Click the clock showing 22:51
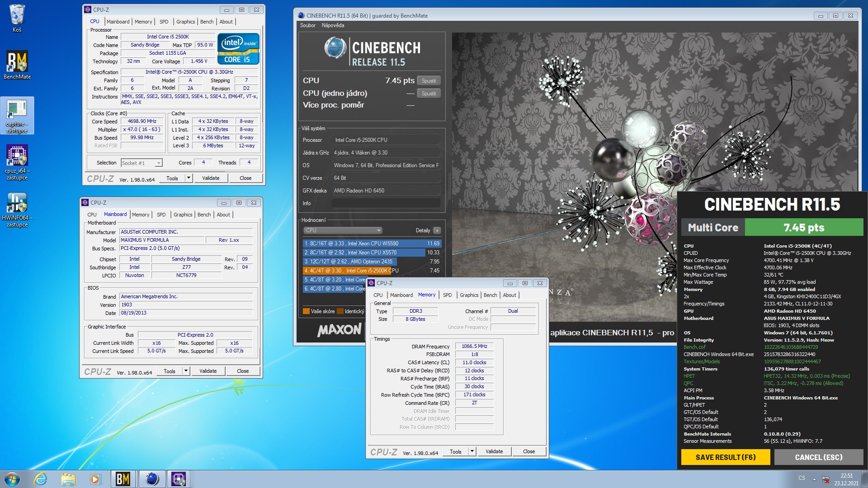868x488 pixels. (846, 476)
